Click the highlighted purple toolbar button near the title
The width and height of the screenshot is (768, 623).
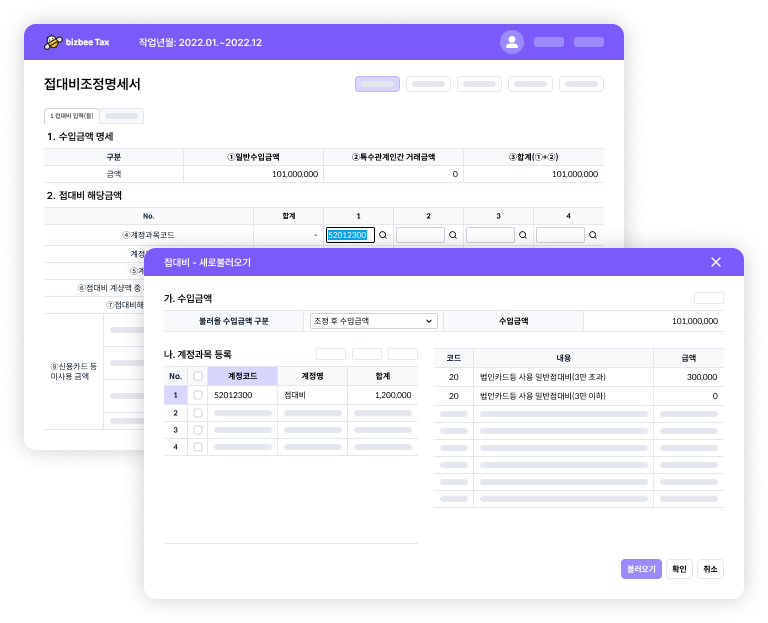[x=377, y=84]
